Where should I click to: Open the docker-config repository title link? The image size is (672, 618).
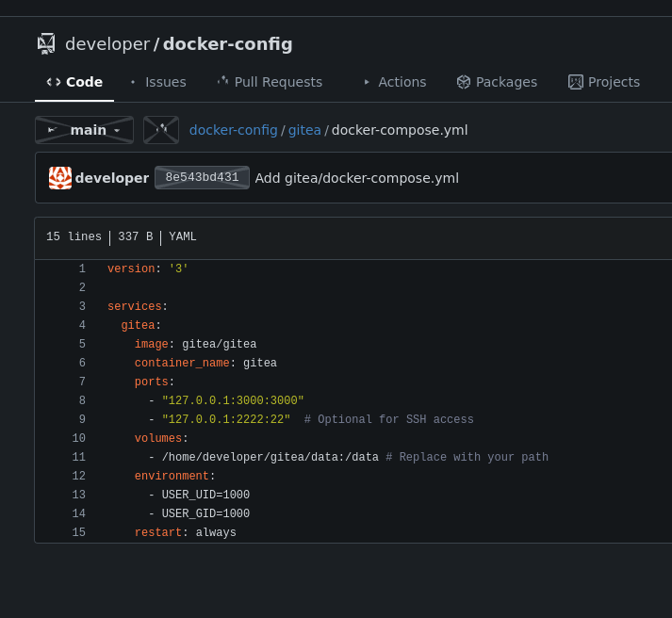pyautogui.click(x=227, y=44)
